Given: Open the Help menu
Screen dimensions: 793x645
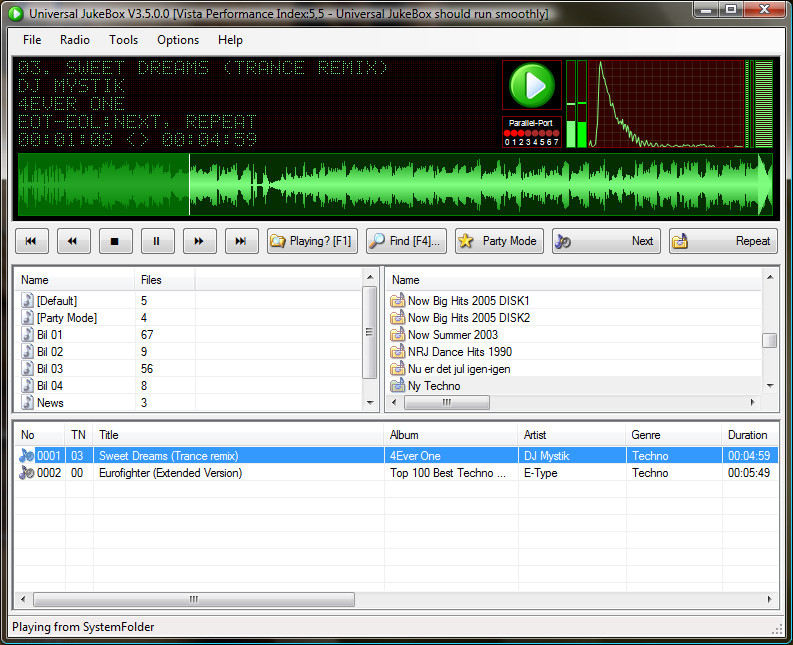Looking at the screenshot, I should 230,40.
